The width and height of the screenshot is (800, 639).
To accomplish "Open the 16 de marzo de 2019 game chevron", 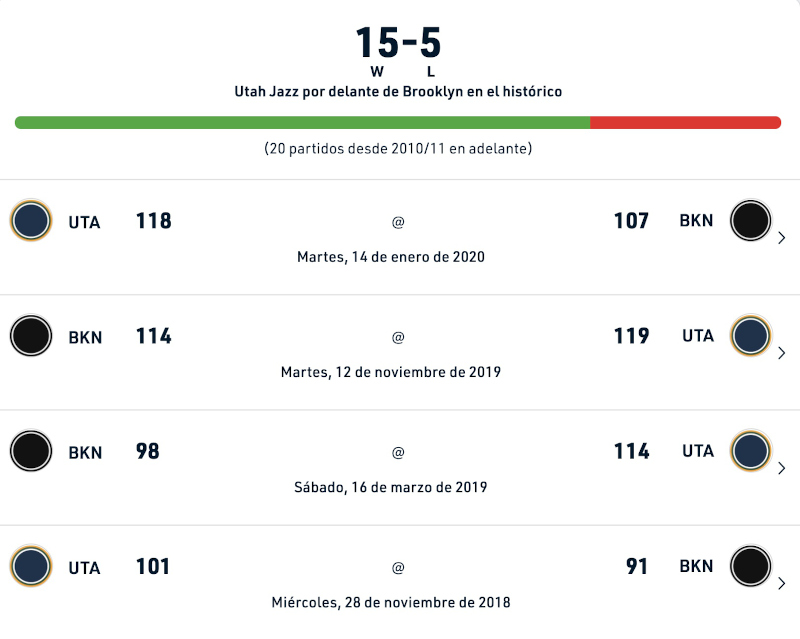I will point(781,469).
